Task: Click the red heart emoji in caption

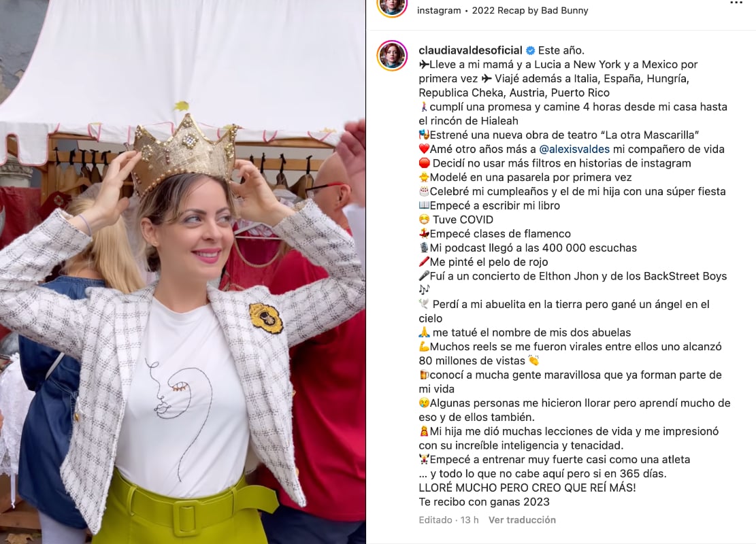Action: click(x=424, y=150)
